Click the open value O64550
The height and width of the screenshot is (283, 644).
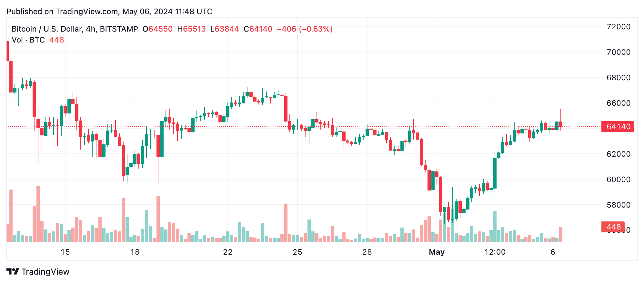[158, 29]
